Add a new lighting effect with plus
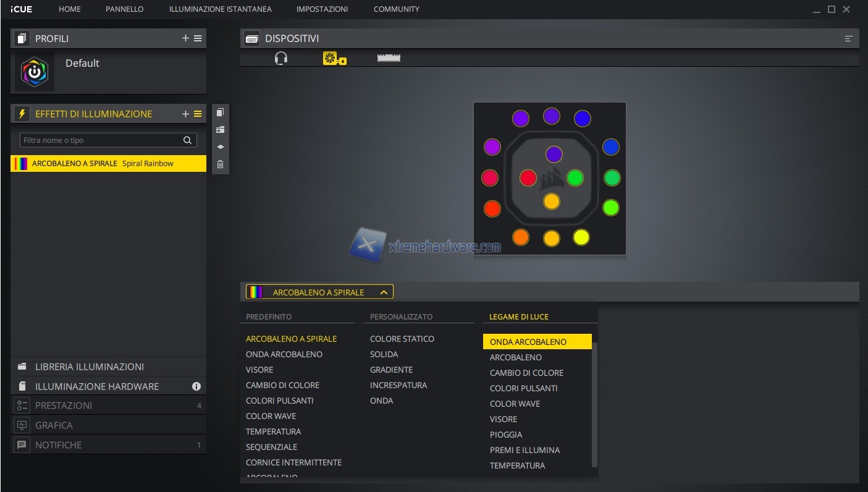The height and width of the screenshot is (492, 868). (185, 114)
